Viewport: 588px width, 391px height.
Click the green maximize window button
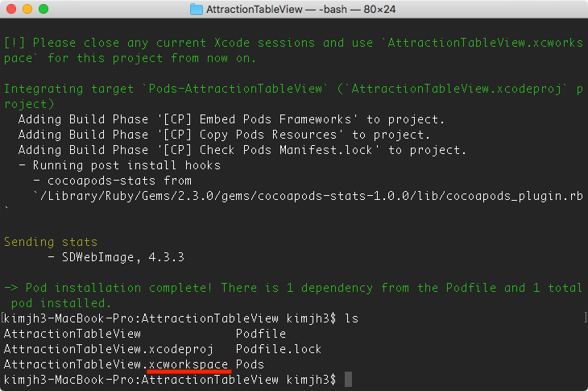43,10
